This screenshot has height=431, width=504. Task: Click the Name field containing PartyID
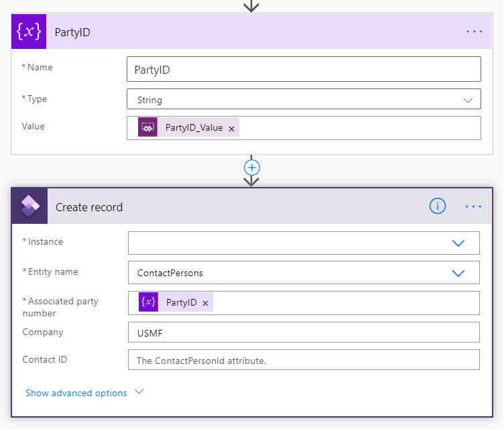click(x=303, y=69)
